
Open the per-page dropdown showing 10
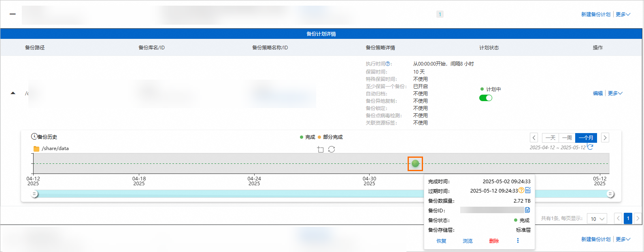(597, 218)
